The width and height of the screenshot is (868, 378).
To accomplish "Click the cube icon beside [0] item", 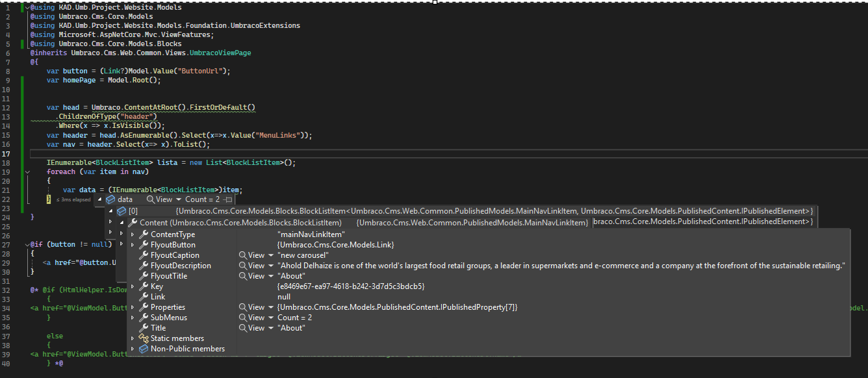I will coord(121,211).
